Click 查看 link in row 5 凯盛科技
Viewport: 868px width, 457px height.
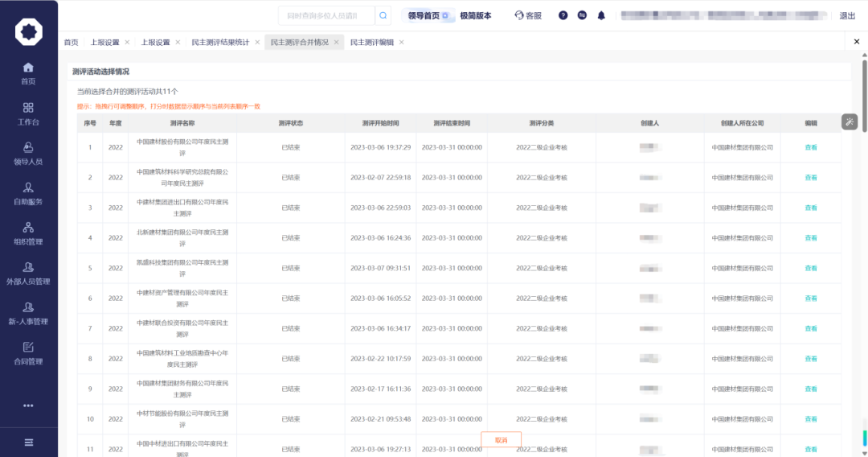(810, 268)
